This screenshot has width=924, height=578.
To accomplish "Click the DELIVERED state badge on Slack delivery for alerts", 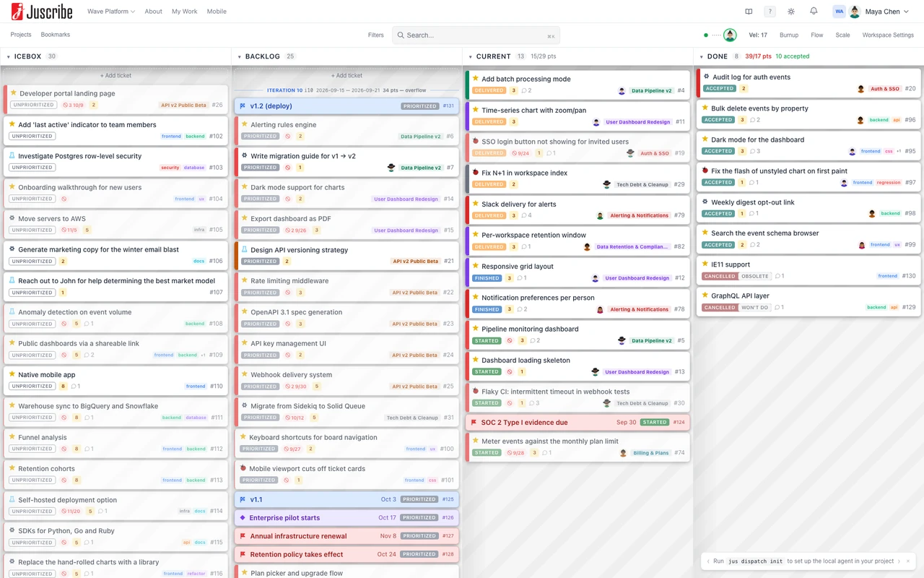I will click(x=489, y=215).
